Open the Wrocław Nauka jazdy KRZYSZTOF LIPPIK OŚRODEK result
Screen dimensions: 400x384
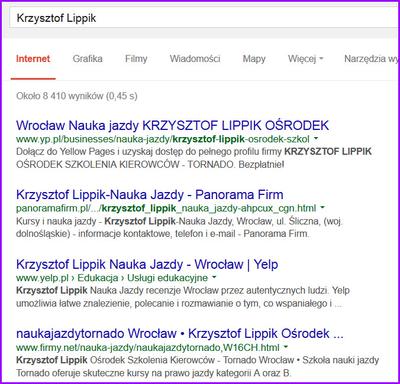(x=172, y=125)
